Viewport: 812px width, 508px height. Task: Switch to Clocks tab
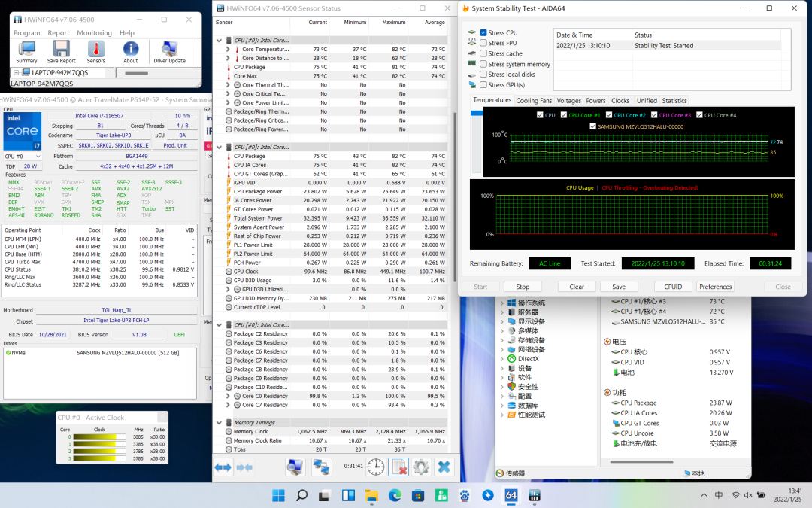tap(620, 101)
